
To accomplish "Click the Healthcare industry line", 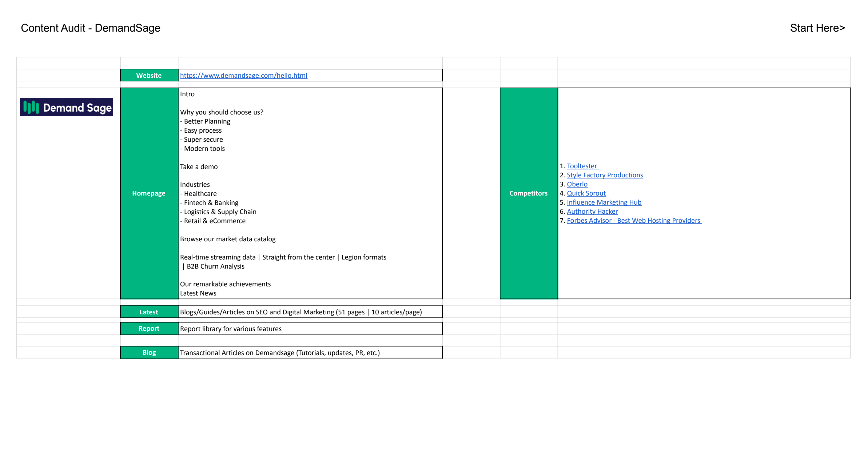I will pos(198,194).
